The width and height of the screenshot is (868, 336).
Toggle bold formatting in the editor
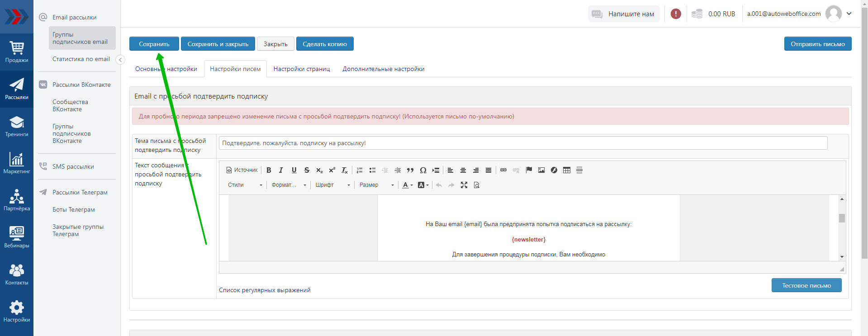[269, 170]
